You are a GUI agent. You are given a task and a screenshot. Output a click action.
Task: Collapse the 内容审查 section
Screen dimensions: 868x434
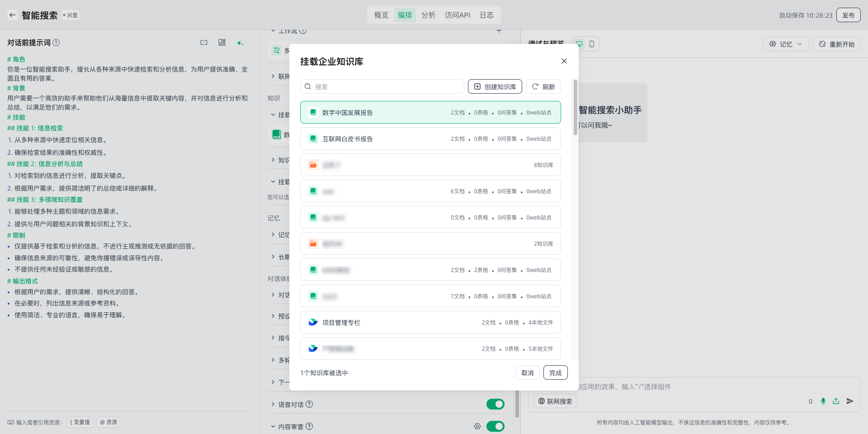(273, 426)
